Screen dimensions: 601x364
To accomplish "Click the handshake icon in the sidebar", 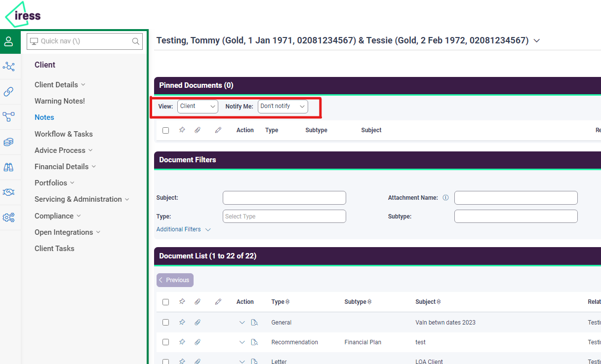I will (x=10, y=192).
